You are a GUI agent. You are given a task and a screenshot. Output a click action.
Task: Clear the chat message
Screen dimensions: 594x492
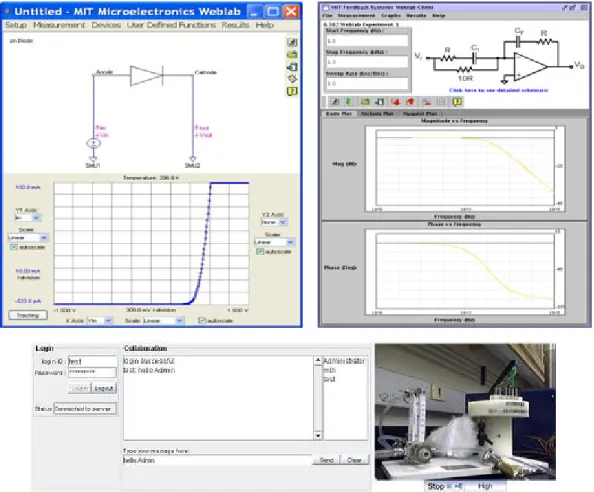click(354, 460)
